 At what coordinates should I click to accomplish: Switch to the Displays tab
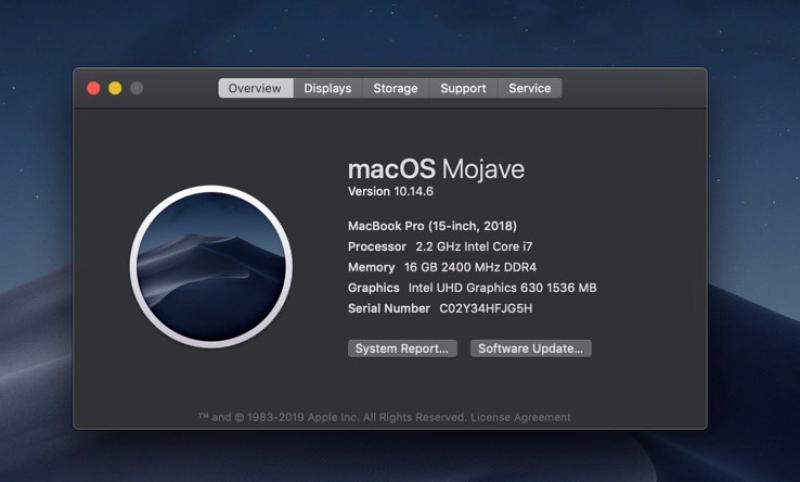pos(328,88)
